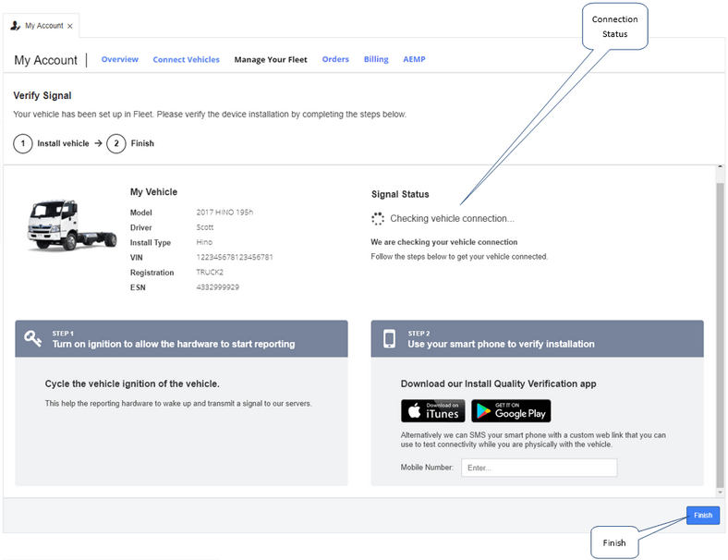728x560 pixels.
Task: Click the Verify Signal heading
Action: (x=42, y=96)
